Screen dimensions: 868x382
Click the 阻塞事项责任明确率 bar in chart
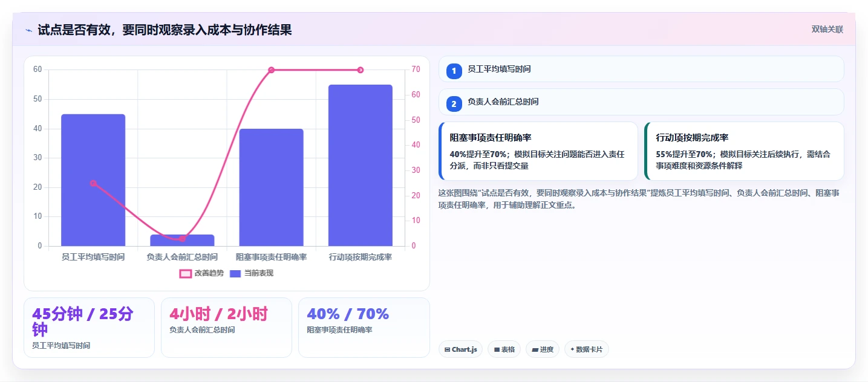click(x=271, y=187)
